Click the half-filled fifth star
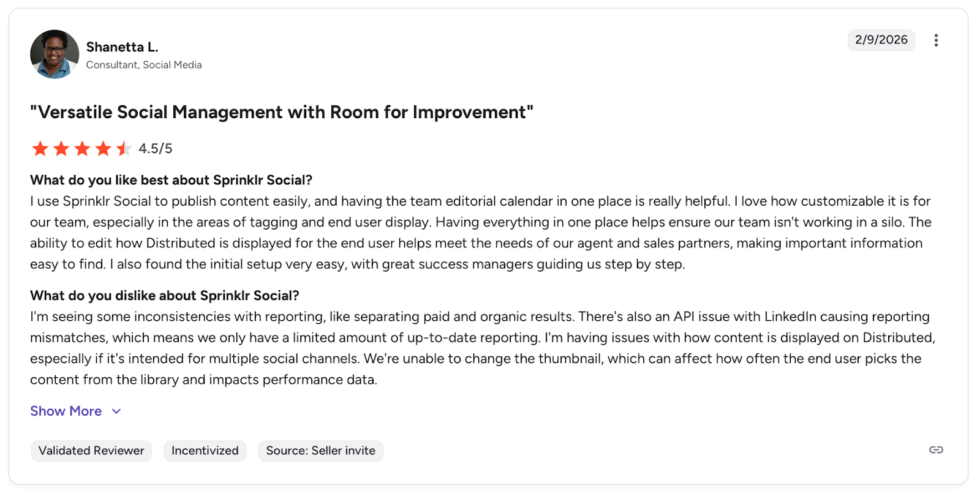This screenshot has height=491, width=980. tap(124, 148)
